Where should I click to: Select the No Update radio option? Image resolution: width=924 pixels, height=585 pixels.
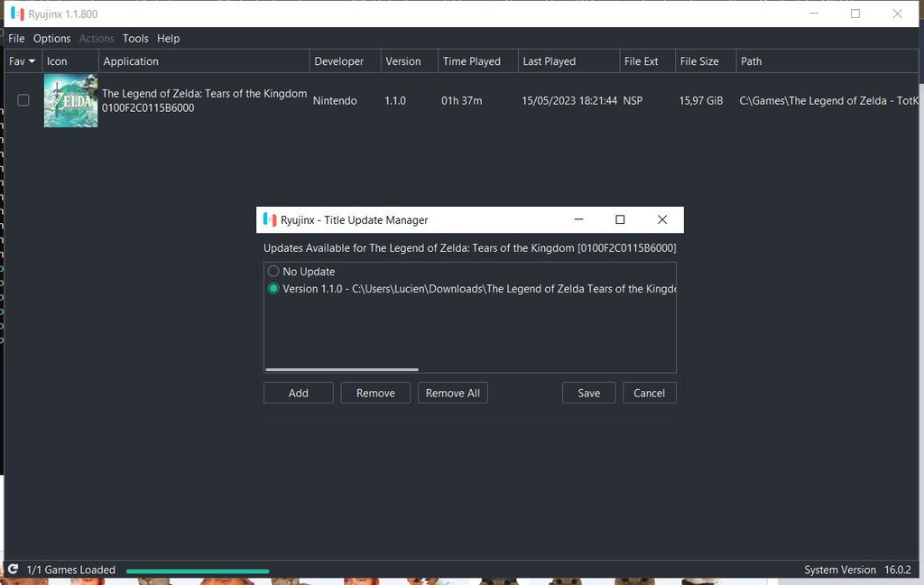[273, 272]
